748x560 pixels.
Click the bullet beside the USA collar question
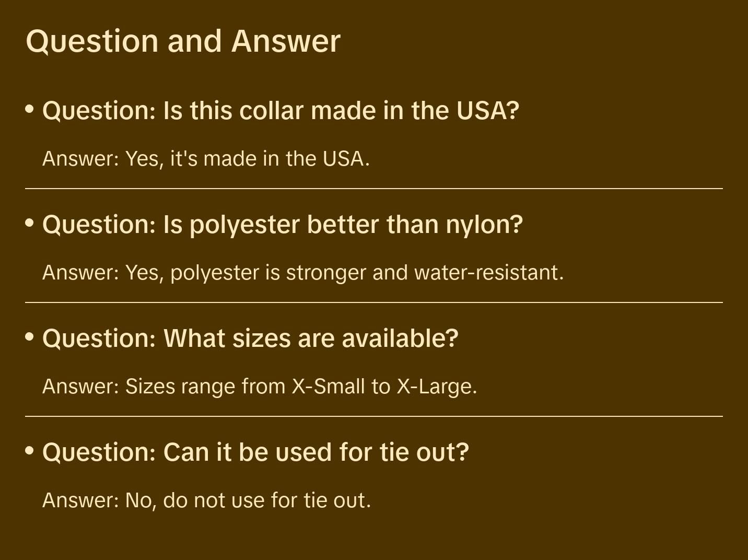pyautogui.click(x=30, y=109)
